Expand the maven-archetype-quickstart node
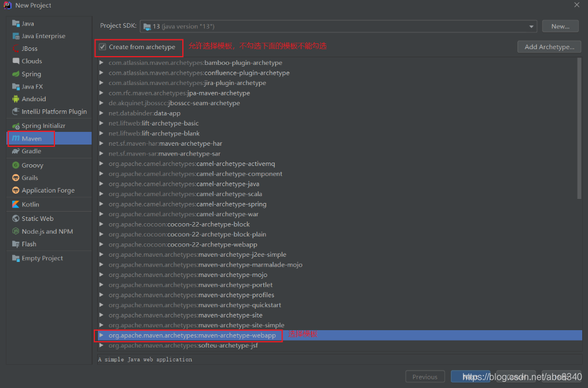 tap(101, 305)
